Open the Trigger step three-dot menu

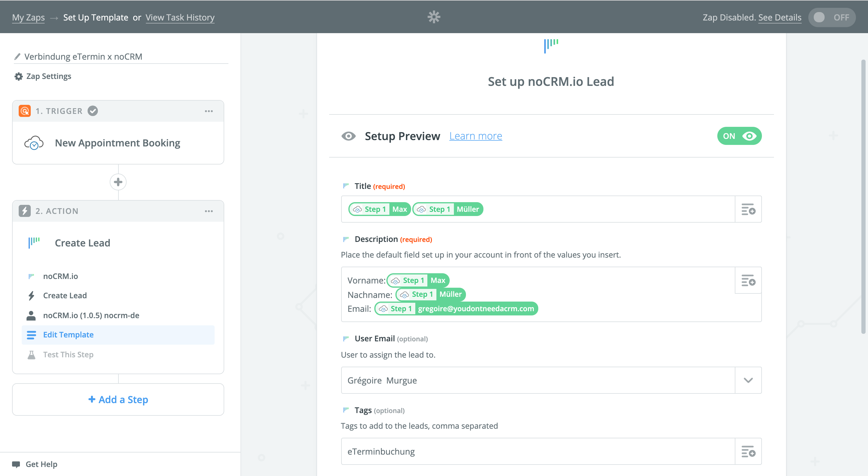pyautogui.click(x=209, y=111)
